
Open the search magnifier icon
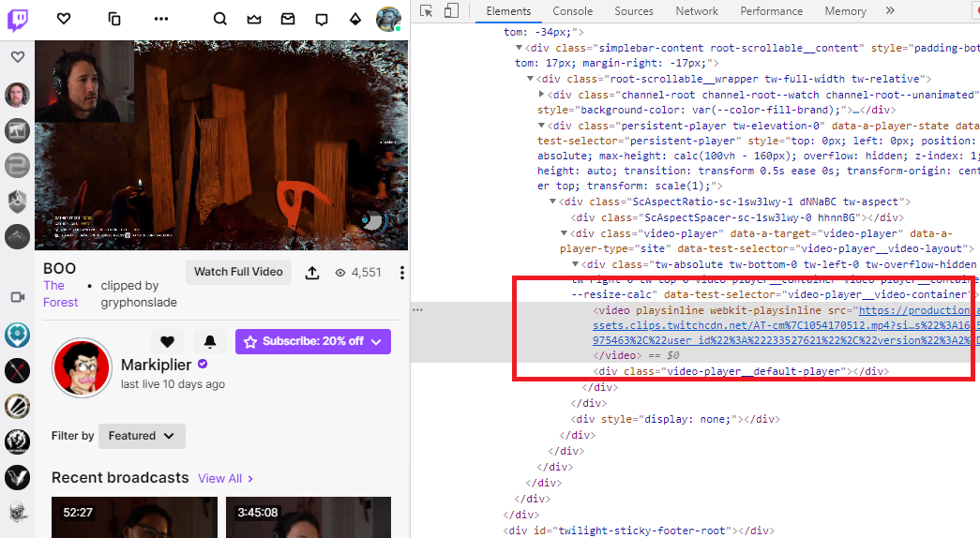[x=220, y=19]
